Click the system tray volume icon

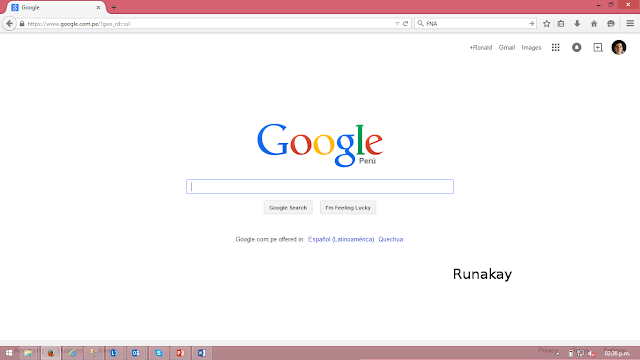coord(591,353)
